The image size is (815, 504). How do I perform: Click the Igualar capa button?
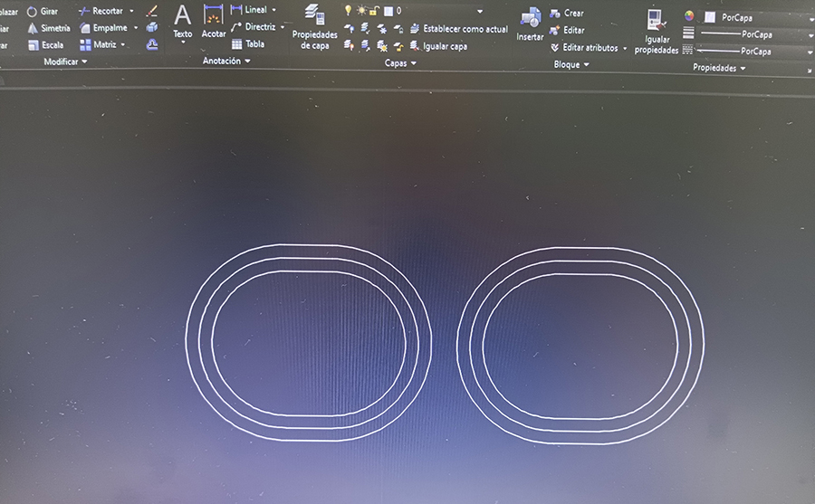[438, 46]
